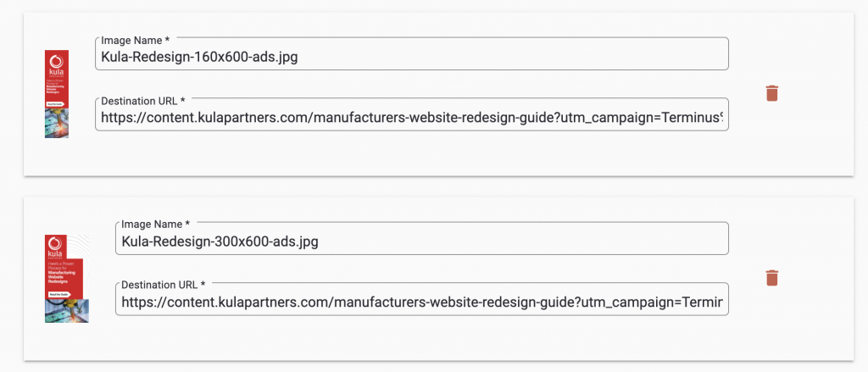
Task: Open the 160x600 ad thumbnail preview
Action: point(57,93)
